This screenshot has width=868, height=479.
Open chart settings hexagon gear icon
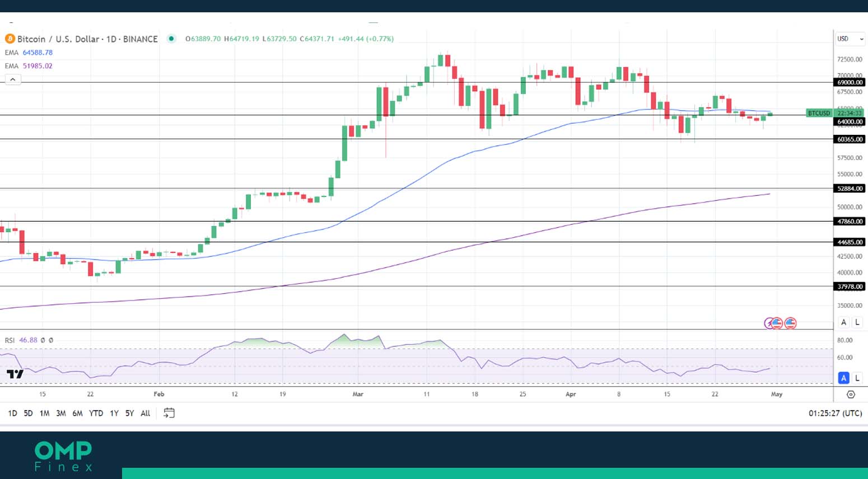(x=851, y=395)
